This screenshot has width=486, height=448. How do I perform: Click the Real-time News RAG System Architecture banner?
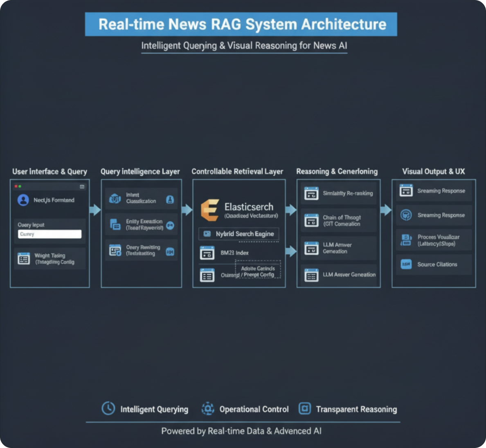click(x=241, y=24)
